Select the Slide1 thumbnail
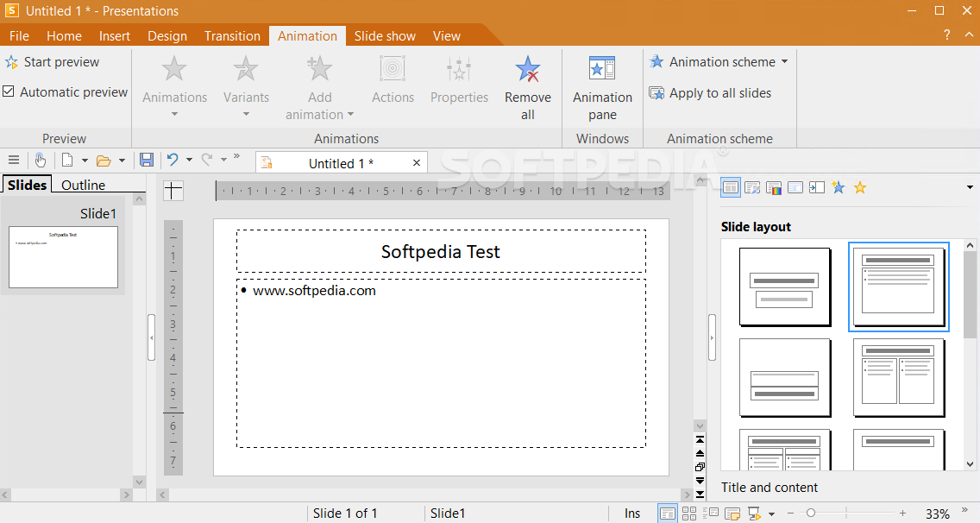980x523 pixels. (x=63, y=256)
